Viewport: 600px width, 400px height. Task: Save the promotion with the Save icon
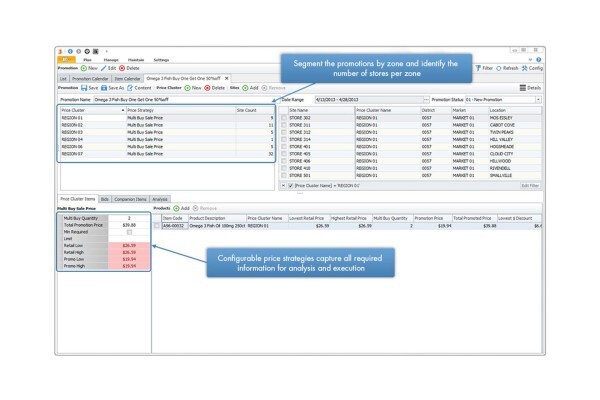[84, 88]
